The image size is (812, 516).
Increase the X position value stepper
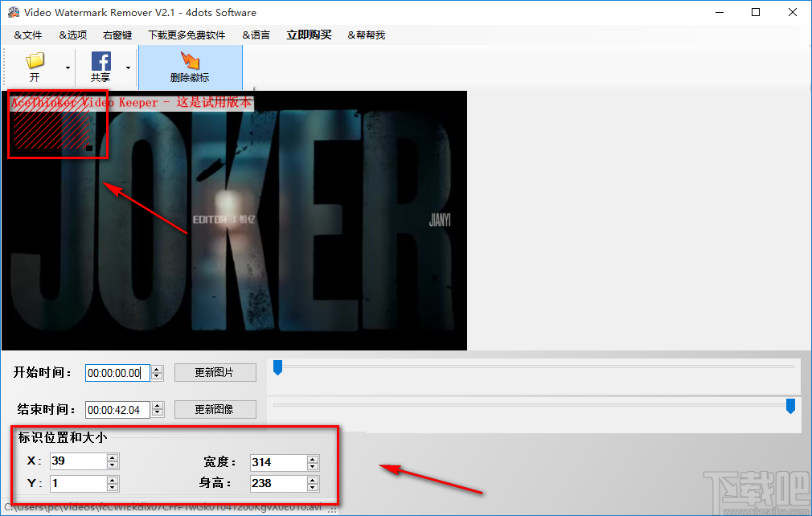point(111,457)
